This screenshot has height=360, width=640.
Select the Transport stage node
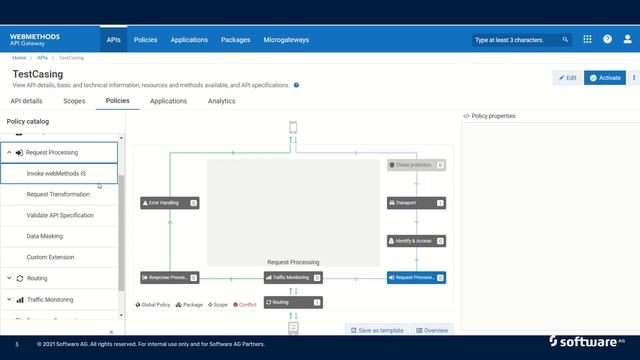point(416,203)
